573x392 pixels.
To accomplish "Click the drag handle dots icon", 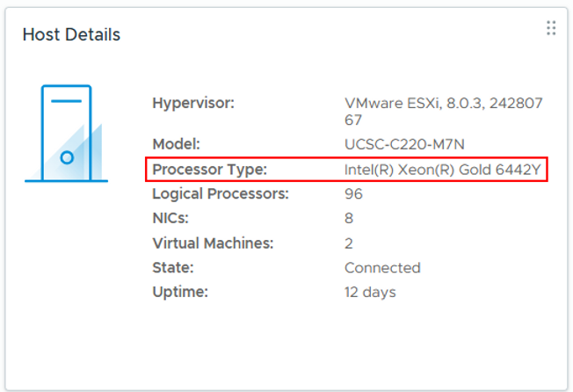I will click(x=551, y=28).
